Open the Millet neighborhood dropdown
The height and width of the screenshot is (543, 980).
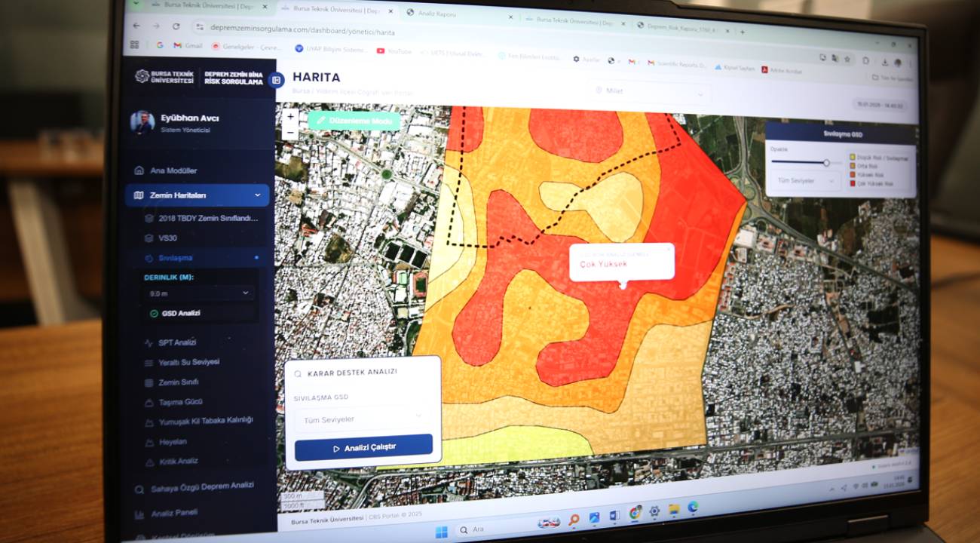650,92
